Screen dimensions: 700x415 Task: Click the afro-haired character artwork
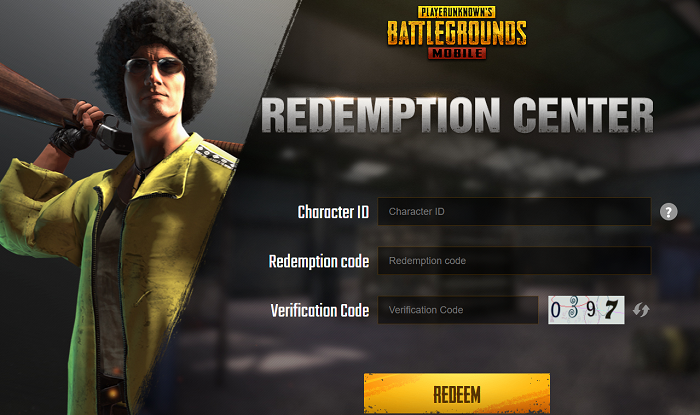pos(121,208)
